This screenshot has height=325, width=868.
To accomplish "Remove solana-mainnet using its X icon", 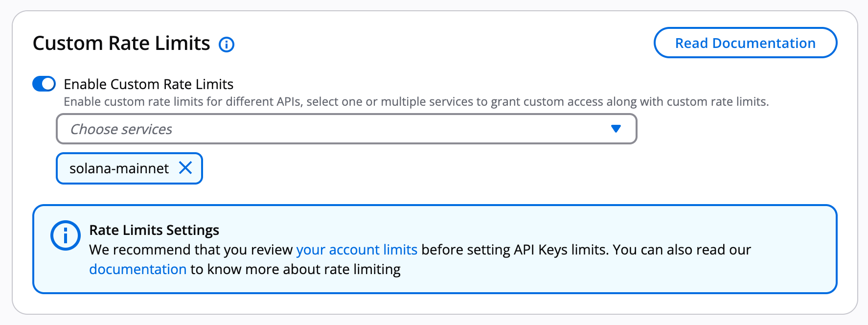I will (x=185, y=168).
